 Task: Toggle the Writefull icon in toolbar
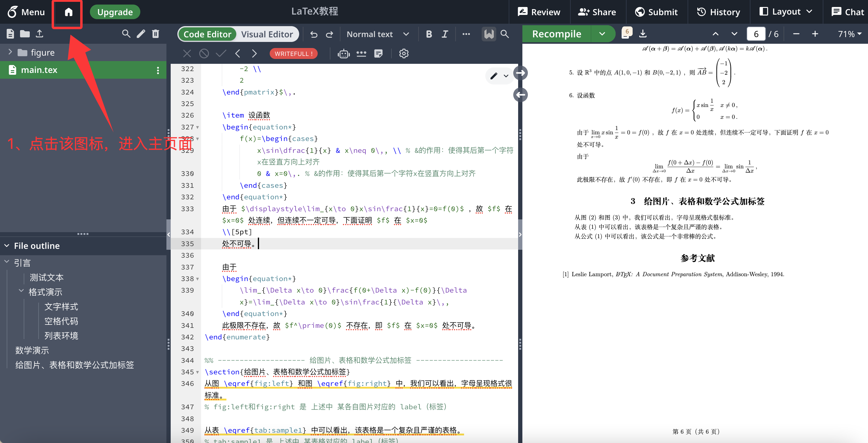click(x=489, y=34)
